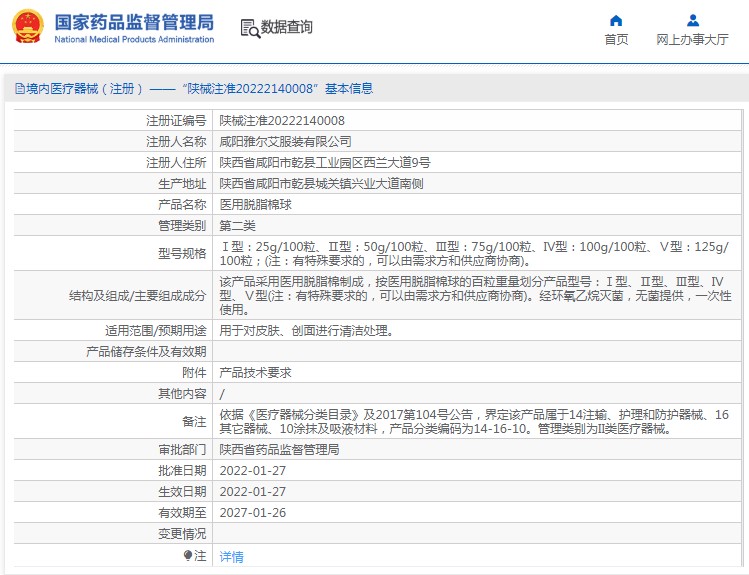Click the 附件 label

tap(194, 373)
